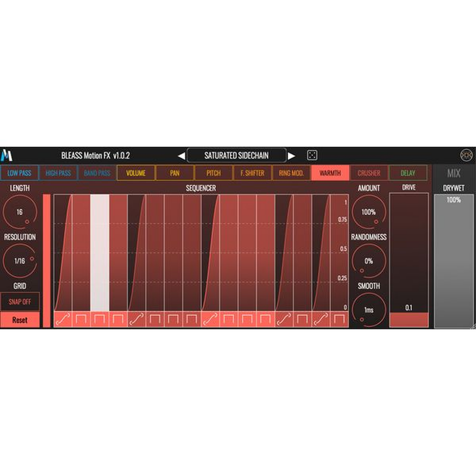
Task: Toggle the WARMTH effect on or off
Action: tap(330, 173)
